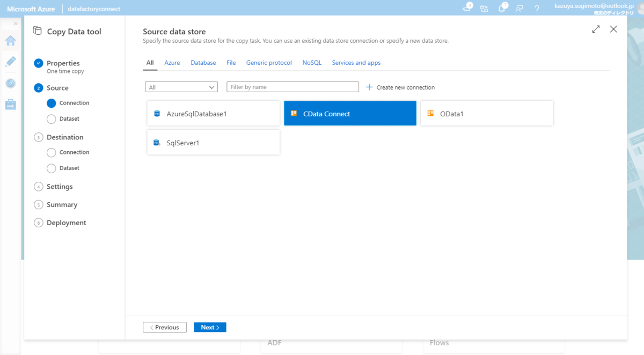Click the Settings step label
This screenshot has width=644, height=355.
60,187
